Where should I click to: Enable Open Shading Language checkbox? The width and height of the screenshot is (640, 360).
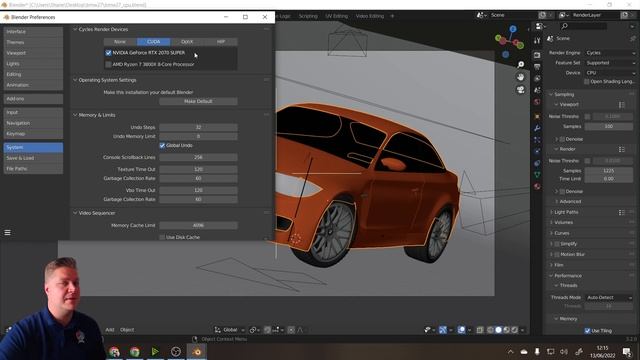[x=587, y=82]
